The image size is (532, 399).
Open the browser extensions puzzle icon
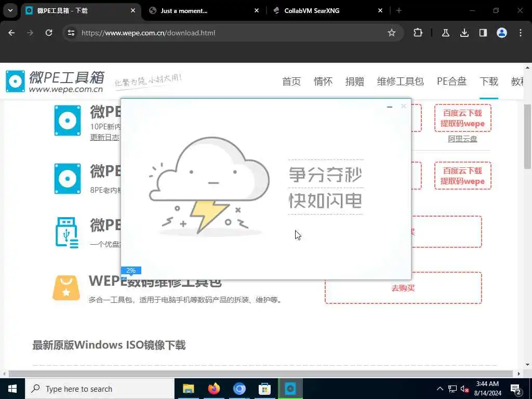pos(418,33)
